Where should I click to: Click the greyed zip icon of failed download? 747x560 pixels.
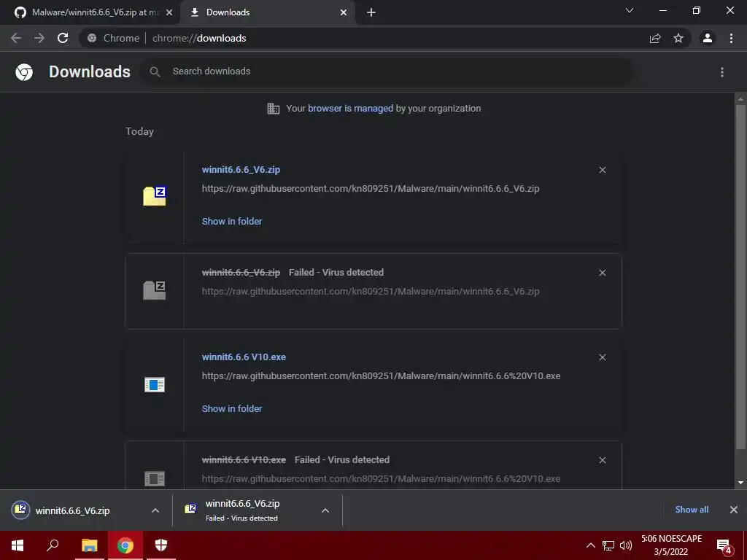tap(155, 290)
